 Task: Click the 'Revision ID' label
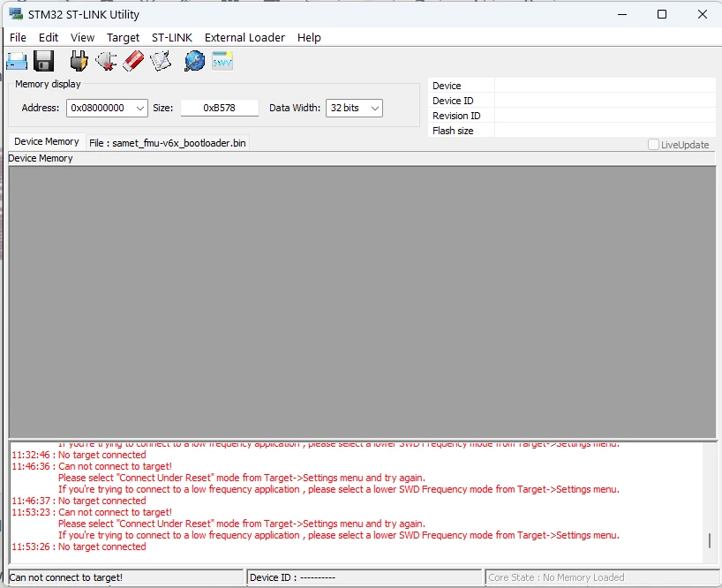click(456, 116)
